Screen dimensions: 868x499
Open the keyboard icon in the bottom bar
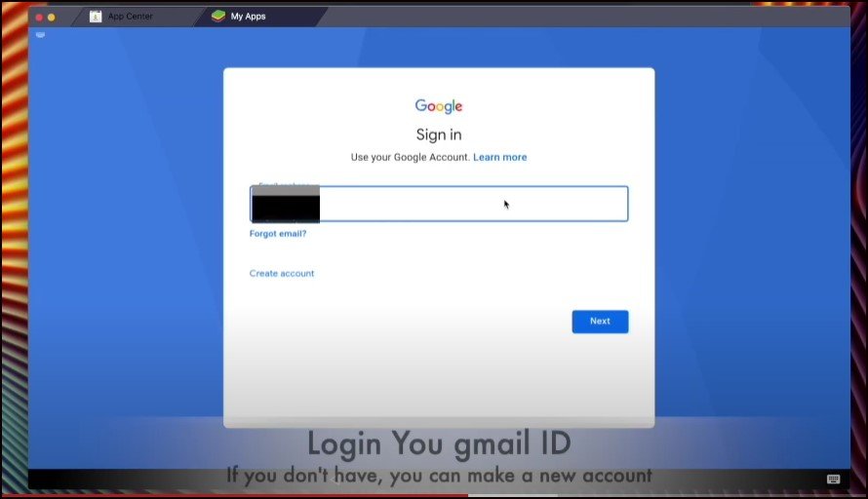point(833,480)
